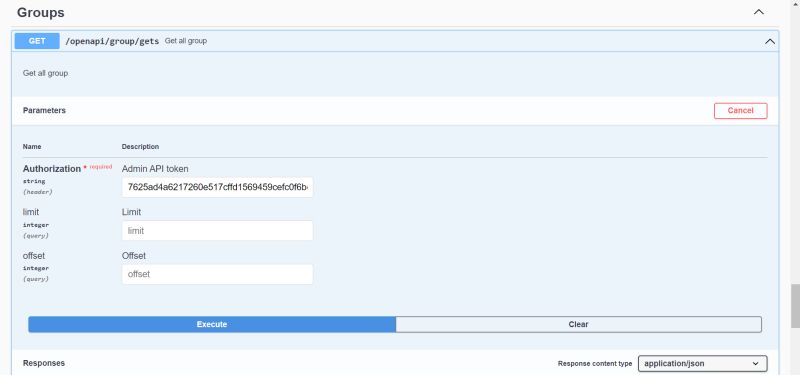Image resolution: width=800 pixels, height=375 pixels.
Task: Focus the Admin API token input
Action: click(217, 187)
